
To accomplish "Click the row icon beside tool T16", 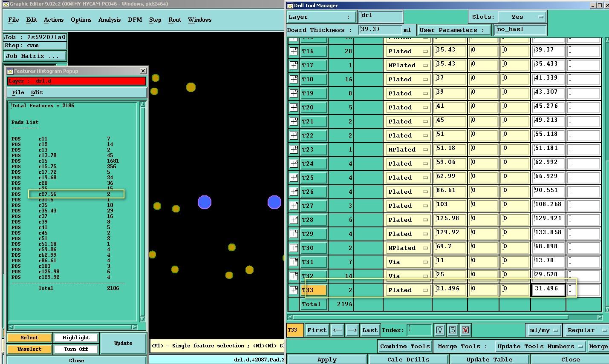I will pos(294,51).
